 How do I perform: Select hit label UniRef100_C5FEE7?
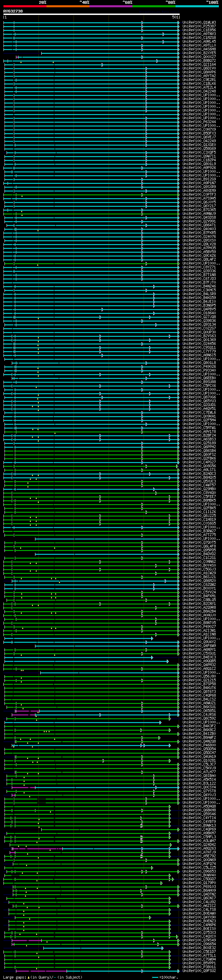(x=199, y=496)
